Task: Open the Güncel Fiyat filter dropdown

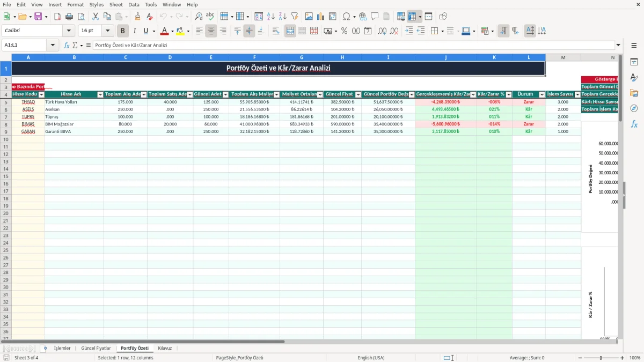Action: [x=357, y=94]
